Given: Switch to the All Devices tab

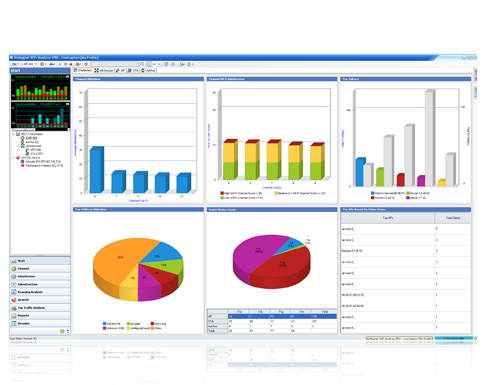Looking at the screenshot, I should [x=104, y=70].
